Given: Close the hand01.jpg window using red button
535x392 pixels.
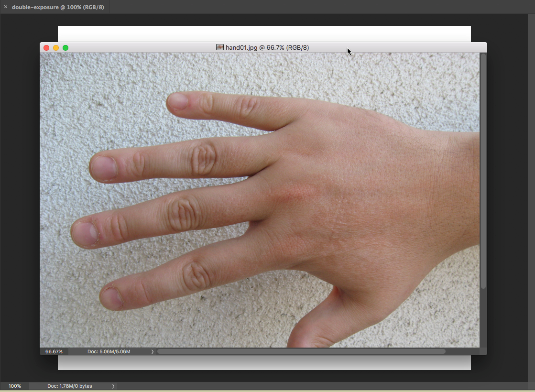Looking at the screenshot, I should click(46, 48).
